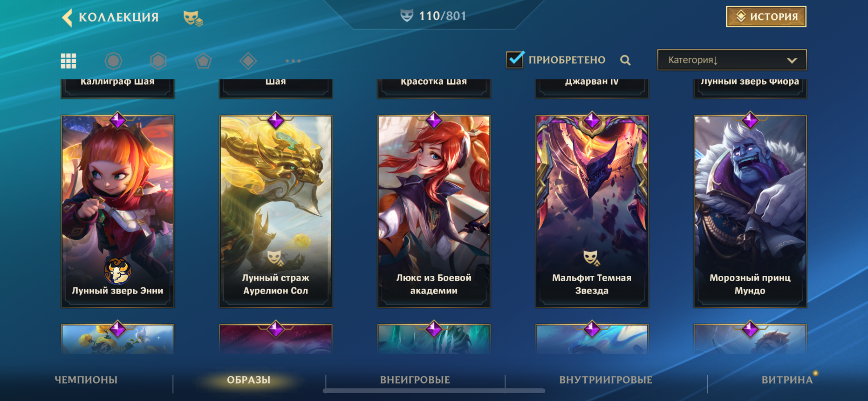868x401 pixels.
Task: Go back using the Коллекция arrow
Action: coord(67,17)
